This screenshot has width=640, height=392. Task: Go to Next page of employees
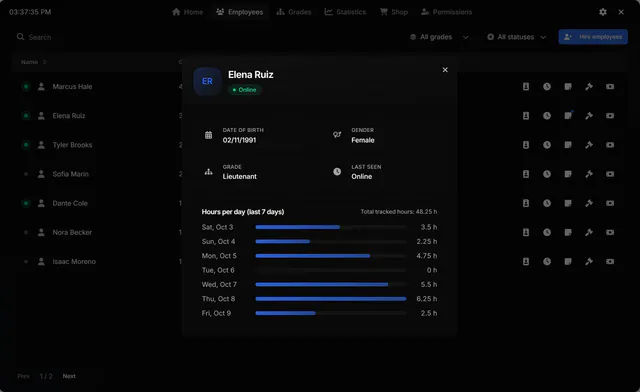tap(69, 376)
